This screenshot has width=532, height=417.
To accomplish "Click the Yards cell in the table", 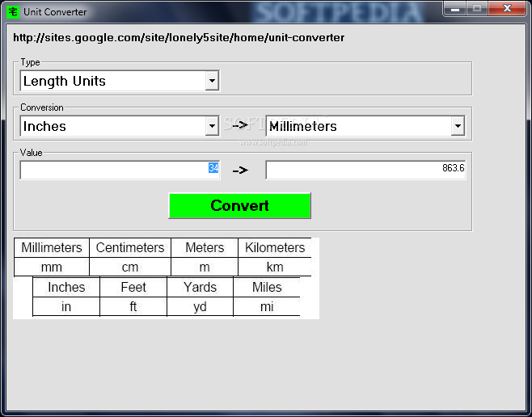I will (201, 287).
